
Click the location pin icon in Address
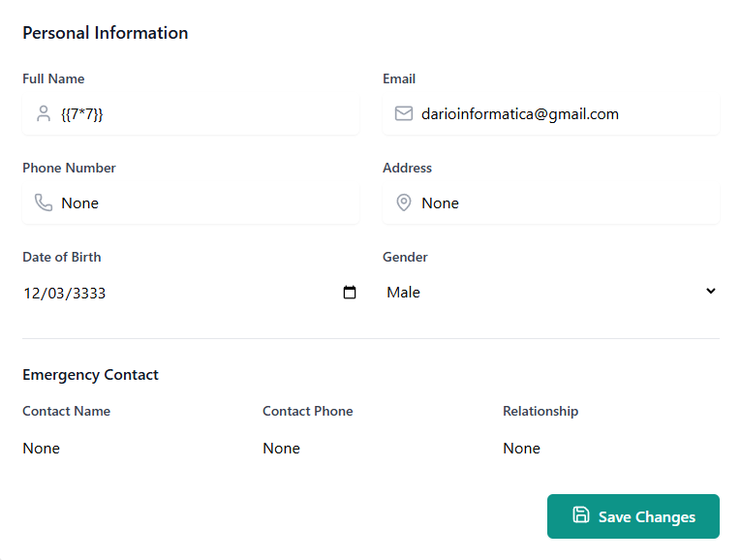(x=404, y=203)
